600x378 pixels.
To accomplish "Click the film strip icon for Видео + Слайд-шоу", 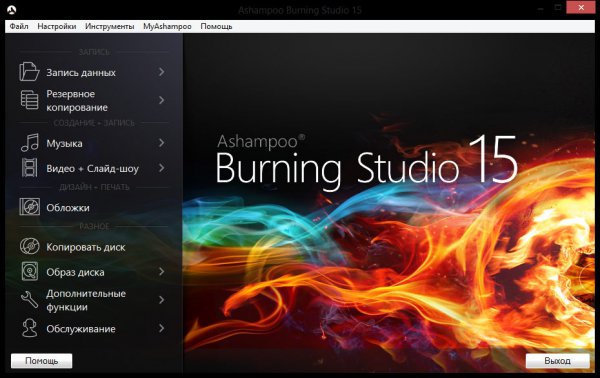I will coord(29,168).
